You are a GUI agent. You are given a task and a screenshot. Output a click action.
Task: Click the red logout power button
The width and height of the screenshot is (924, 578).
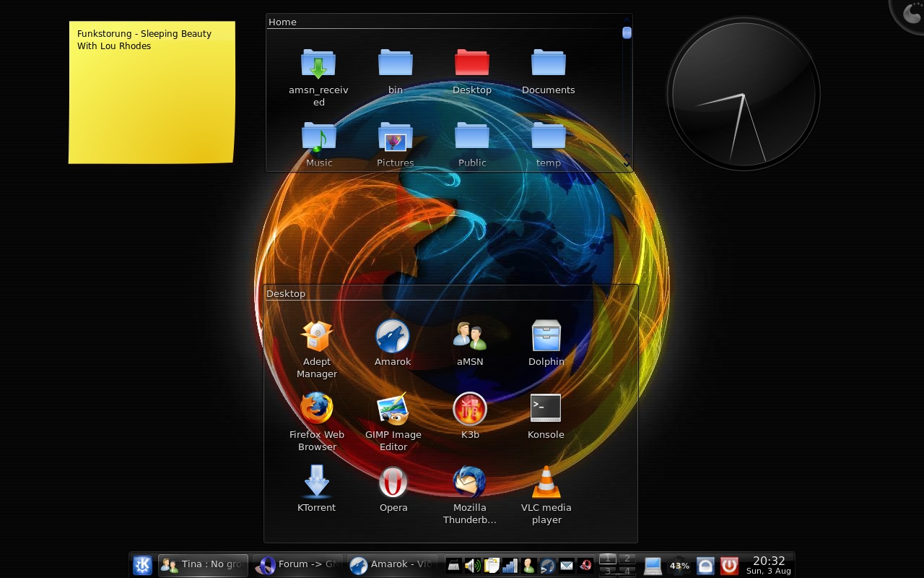[x=729, y=566]
